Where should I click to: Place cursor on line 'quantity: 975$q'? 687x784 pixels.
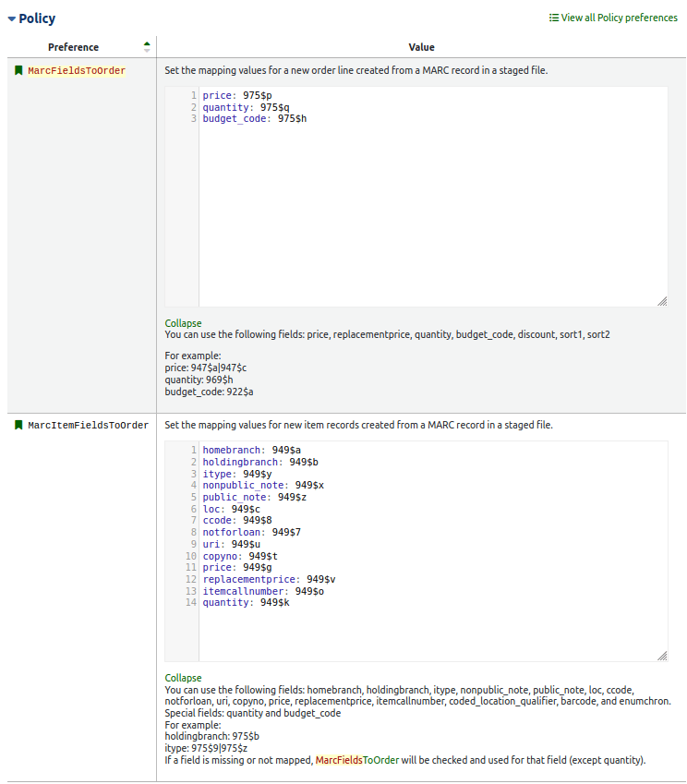pos(246,107)
